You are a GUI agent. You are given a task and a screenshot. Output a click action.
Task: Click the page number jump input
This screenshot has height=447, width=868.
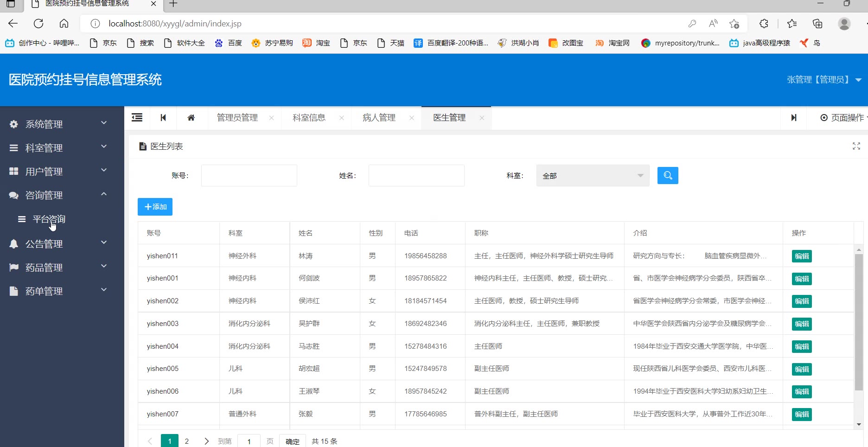pyautogui.click(x=249, y=441)
